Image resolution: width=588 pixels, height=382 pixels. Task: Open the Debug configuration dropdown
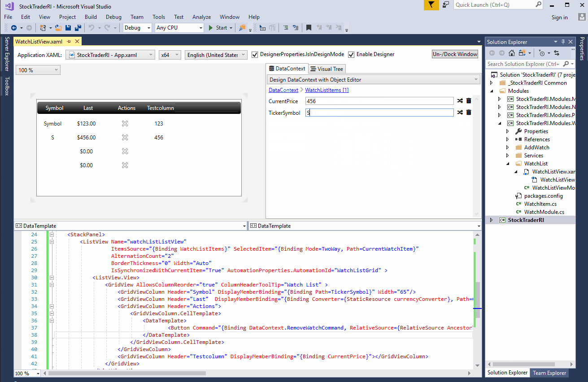[x=138, y=28]
